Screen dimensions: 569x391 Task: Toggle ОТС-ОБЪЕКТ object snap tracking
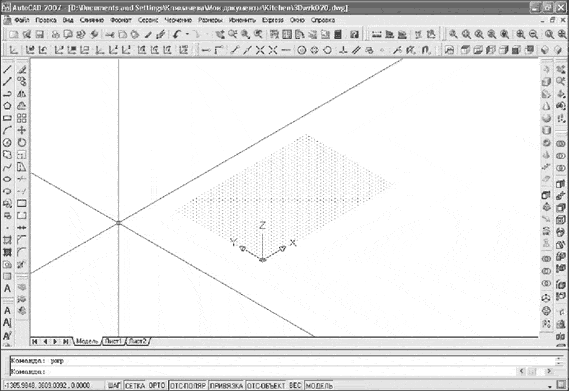[266, 385]
